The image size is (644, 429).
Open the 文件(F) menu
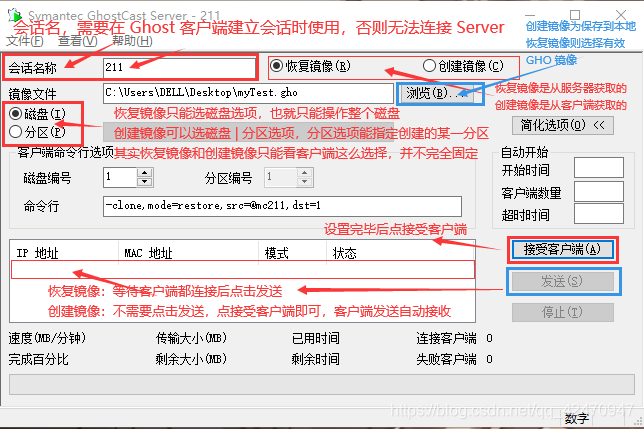[x=25, y=41]
